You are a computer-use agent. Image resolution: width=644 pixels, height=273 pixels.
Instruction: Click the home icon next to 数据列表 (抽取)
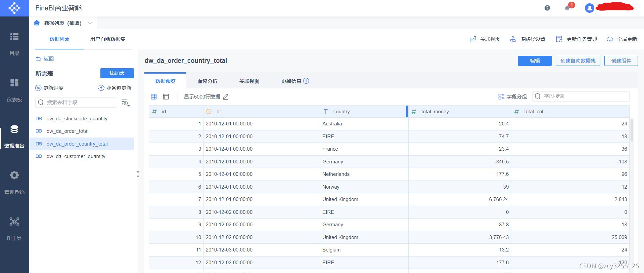pos(37,23)
